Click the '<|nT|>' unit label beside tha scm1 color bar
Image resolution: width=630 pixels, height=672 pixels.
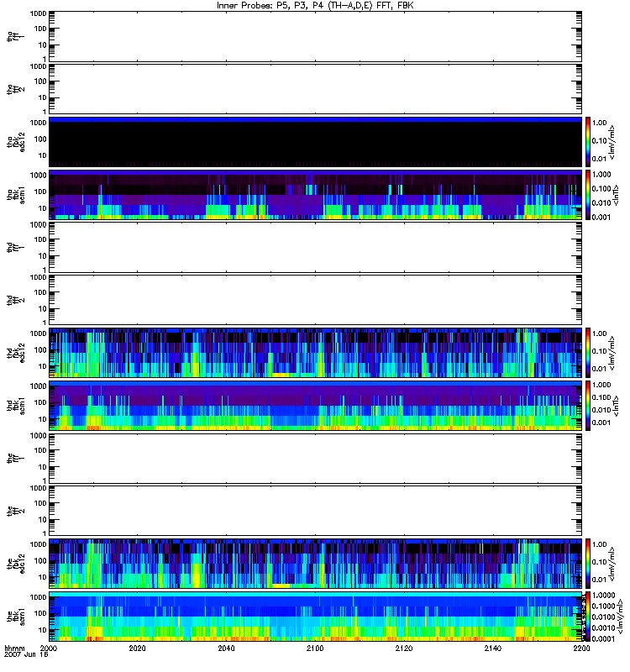click(x=616, y=195)
